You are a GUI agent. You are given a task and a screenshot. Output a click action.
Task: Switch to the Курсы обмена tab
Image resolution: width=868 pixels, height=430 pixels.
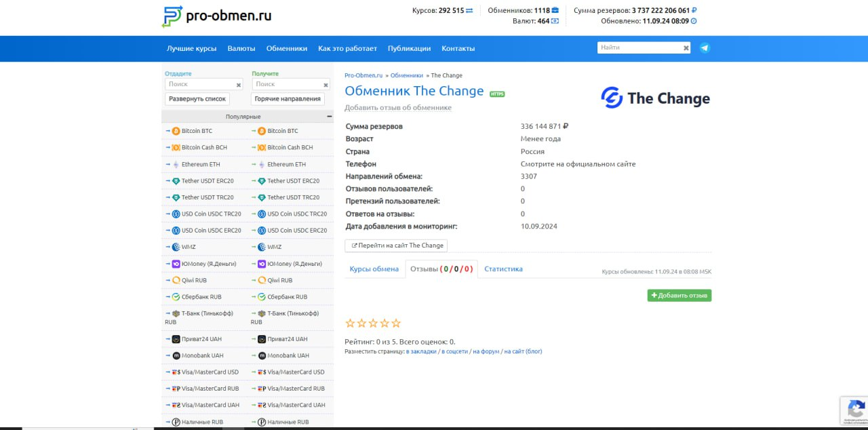point(374,269)
